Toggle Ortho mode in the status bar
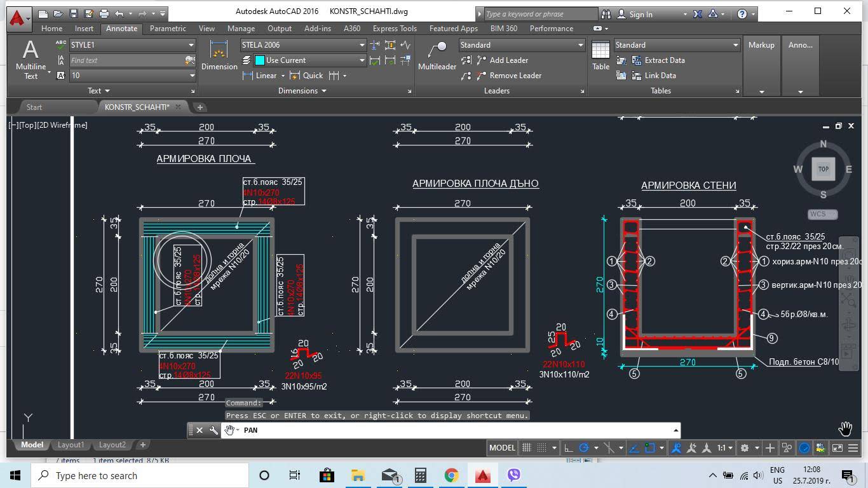This screenshot has height=488, width=868. point(569,447)
